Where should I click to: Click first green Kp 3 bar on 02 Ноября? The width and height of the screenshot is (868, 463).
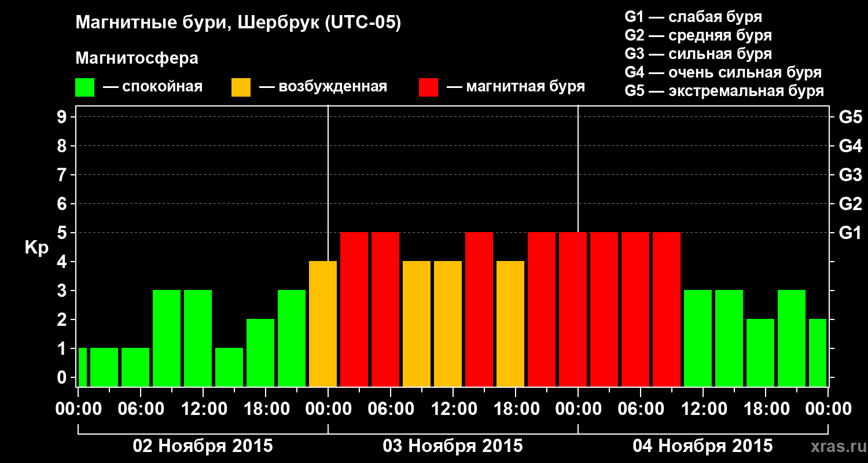(167, 338)
